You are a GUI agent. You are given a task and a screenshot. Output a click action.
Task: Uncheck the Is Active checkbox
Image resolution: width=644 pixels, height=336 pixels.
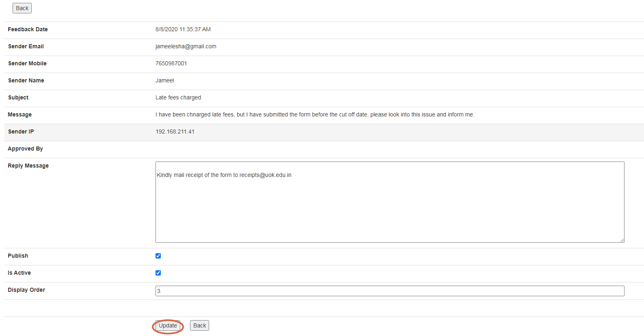158,273
